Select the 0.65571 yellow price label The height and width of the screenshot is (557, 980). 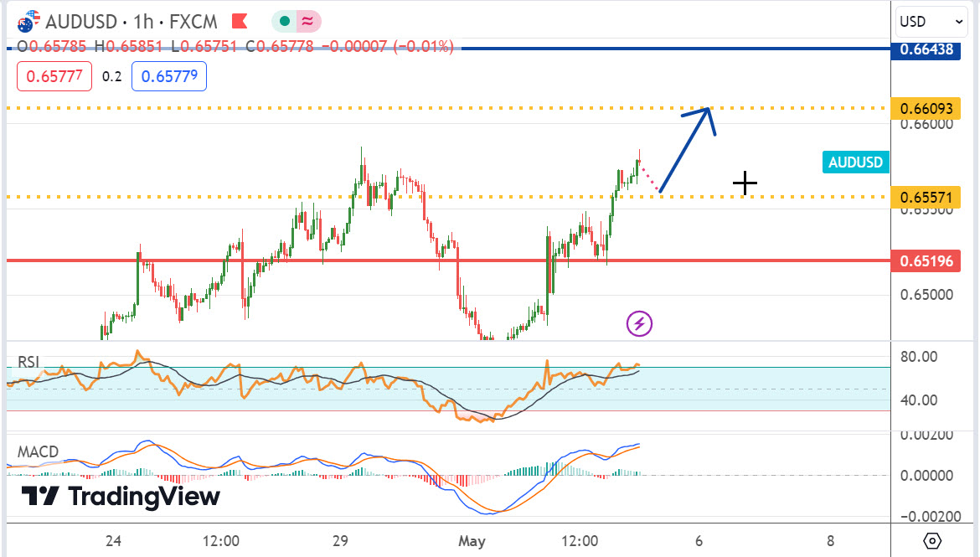tap(926, 198)
